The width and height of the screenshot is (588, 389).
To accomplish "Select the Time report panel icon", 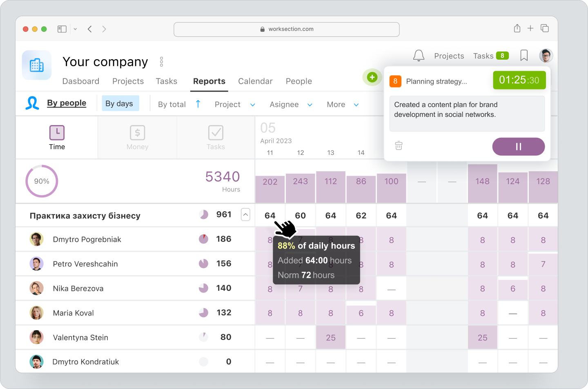I will point(57,132).
